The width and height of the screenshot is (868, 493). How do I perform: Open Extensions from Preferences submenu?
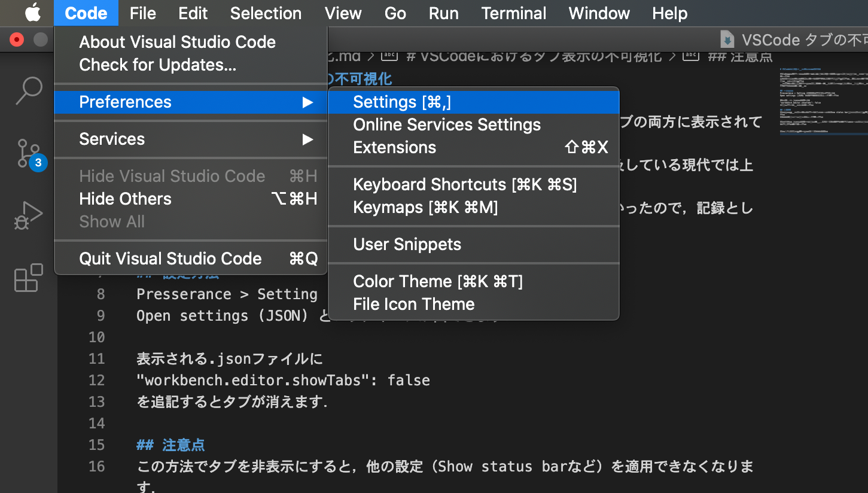point(474,148)
